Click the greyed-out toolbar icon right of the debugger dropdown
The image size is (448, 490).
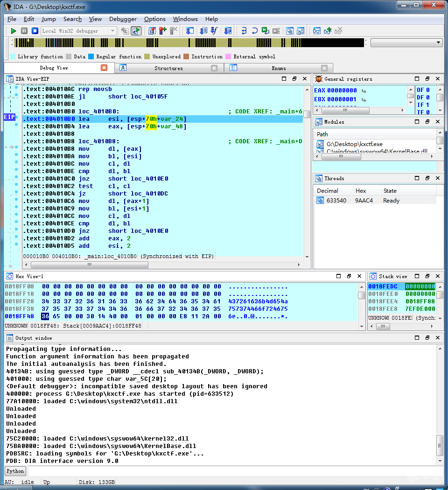pos(125,31)
